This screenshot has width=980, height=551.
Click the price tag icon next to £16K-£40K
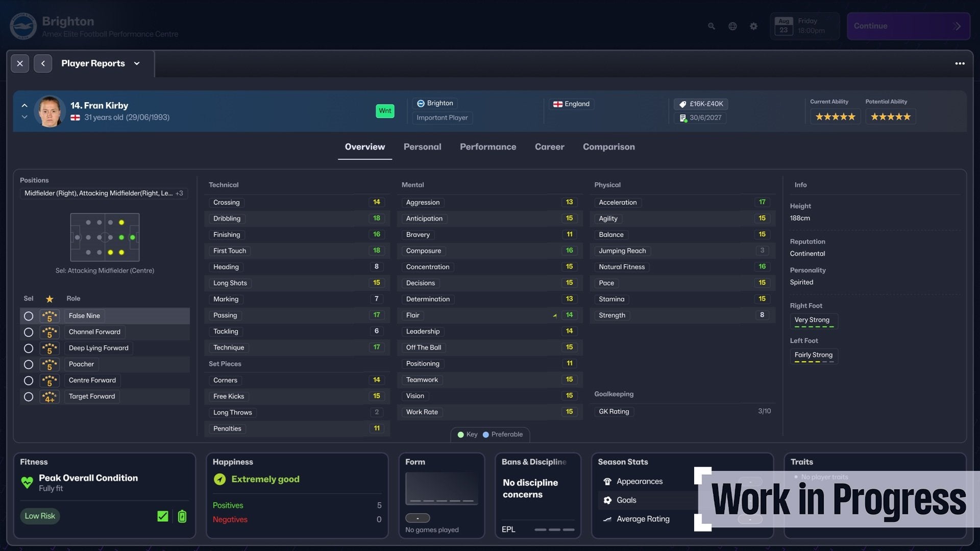click(x=683, y=104)
